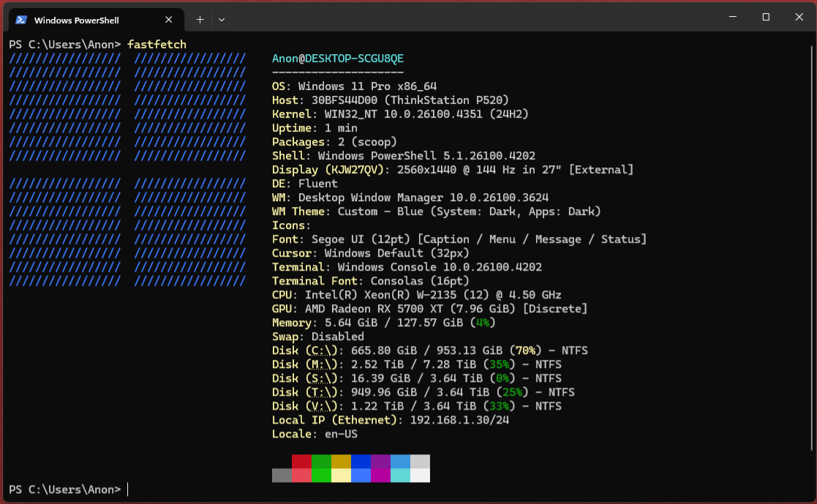Click the 'CPU: Intel(R) Xeon(R) W-2135' line
817x504 pixels.
click(x=417, y=295)
